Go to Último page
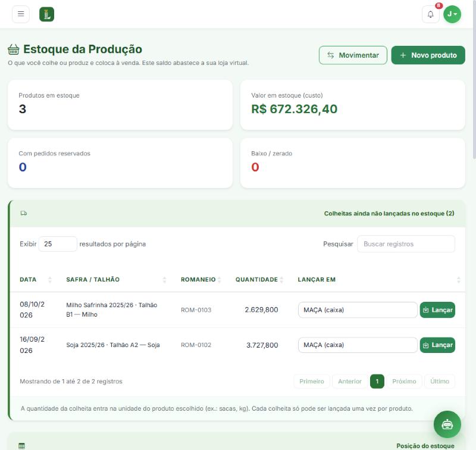The height and width of the screenshot is (450, 476). coord(440,382)
